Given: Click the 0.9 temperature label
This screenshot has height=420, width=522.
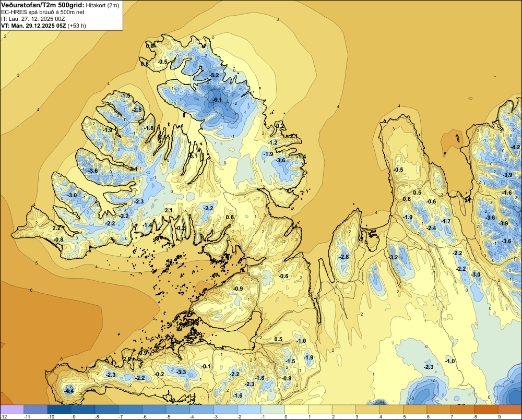Looking at the screenshot, I should tap(143, 353).
